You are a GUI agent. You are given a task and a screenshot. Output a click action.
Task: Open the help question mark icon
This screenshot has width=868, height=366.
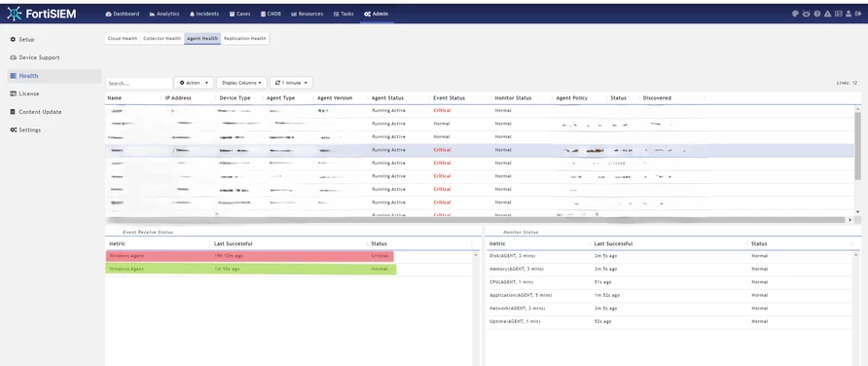817,14
